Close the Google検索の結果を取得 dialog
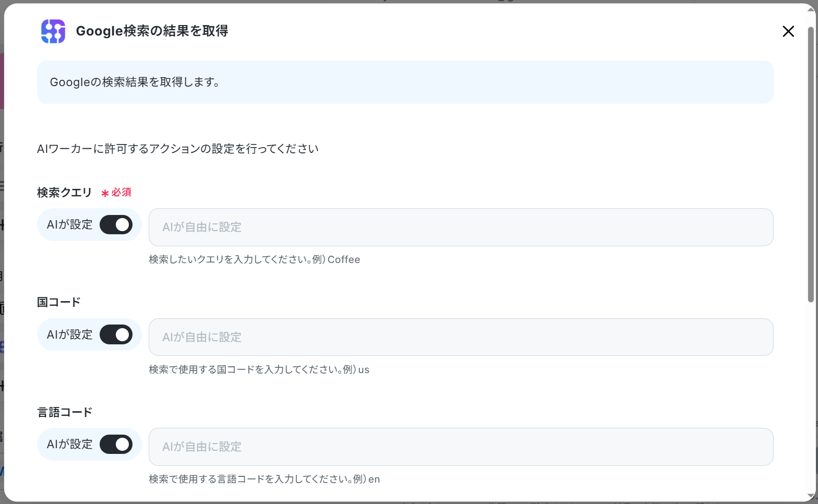818x504 pixels. [x=788, y=31]
